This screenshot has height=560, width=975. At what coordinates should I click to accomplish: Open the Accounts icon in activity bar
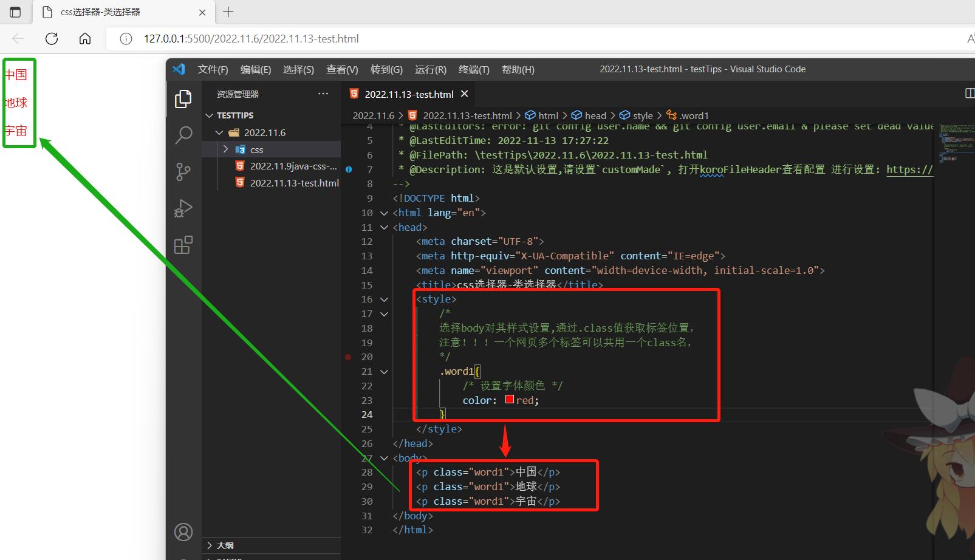[x=183, y=532]
